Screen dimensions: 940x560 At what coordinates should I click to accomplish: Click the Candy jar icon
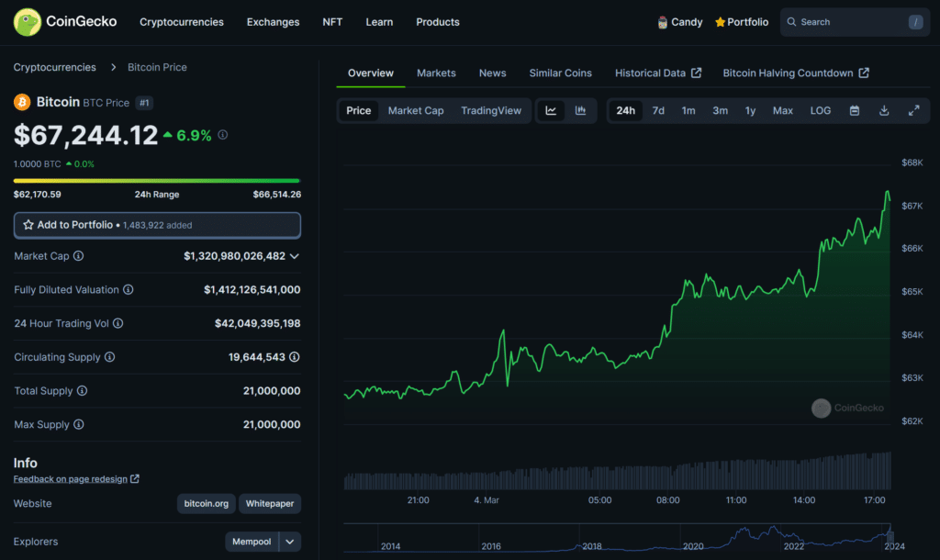(x=663, y=22)
